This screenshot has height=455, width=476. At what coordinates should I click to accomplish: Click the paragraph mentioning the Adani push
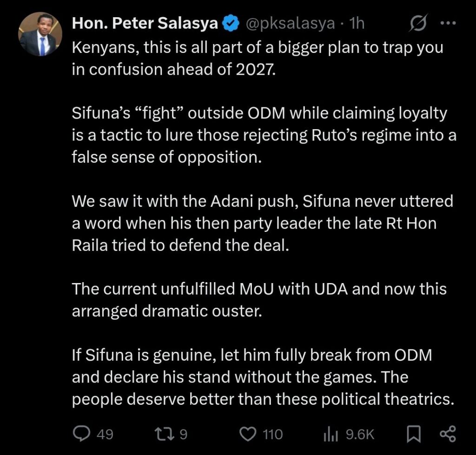262,224
